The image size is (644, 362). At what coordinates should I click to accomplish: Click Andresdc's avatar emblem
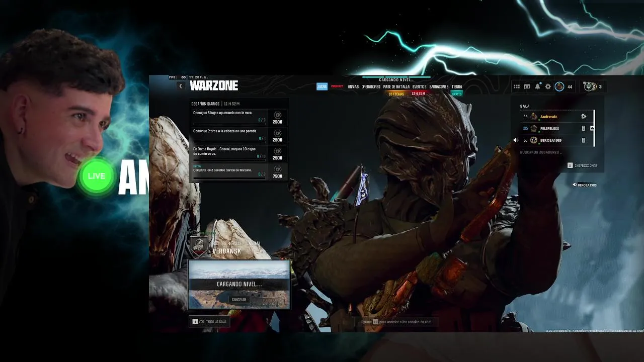coord(534,116)
